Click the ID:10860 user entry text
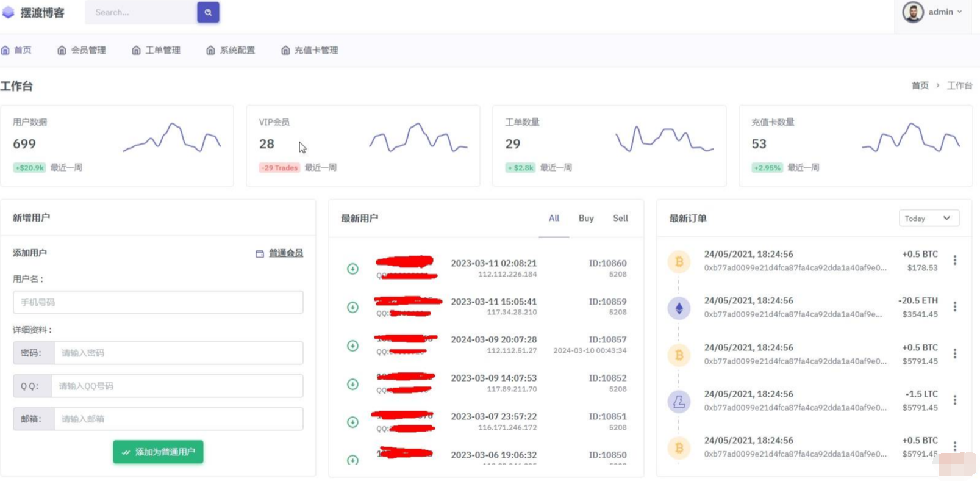The image size is (980, 481). pos(607,263)
